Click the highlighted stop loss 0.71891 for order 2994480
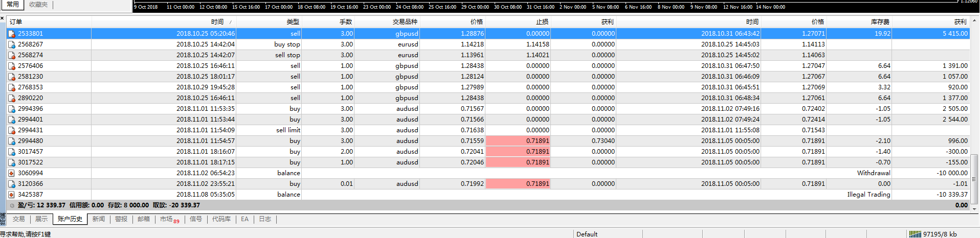The image size is (980, 238). pyautogui.click(x=518, y=141)
